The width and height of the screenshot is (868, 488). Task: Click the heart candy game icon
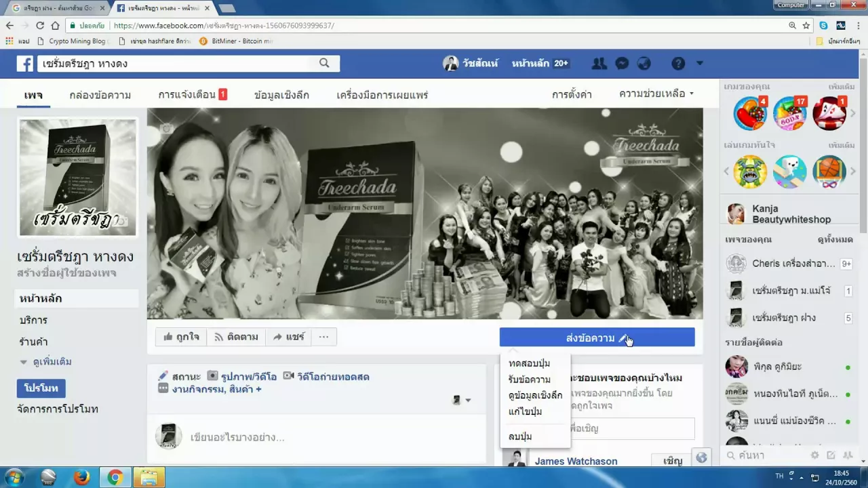(x=750, y=114)
